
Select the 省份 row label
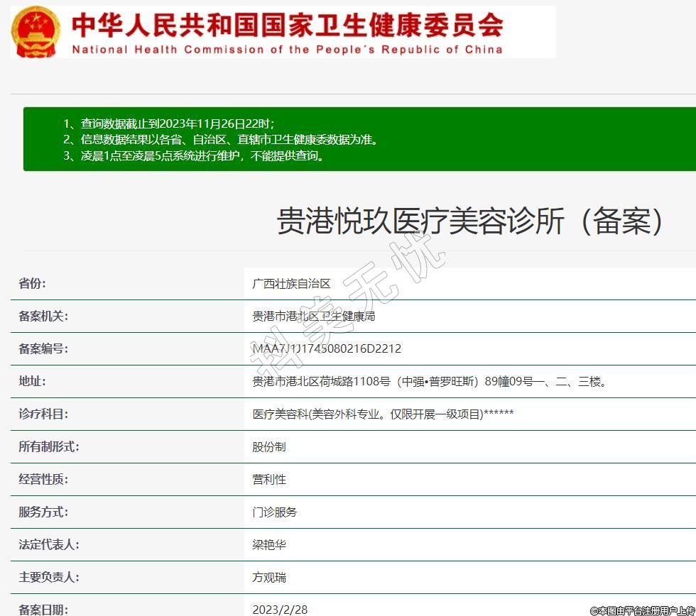click(32, 283)
